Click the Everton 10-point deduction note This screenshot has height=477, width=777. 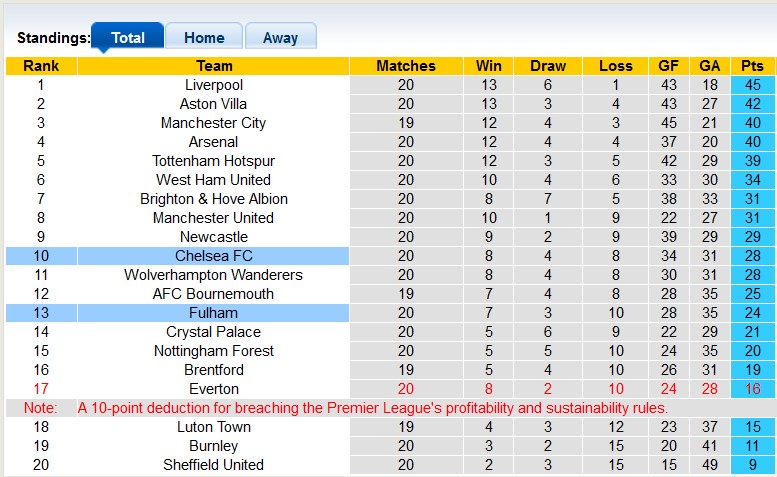372,408
